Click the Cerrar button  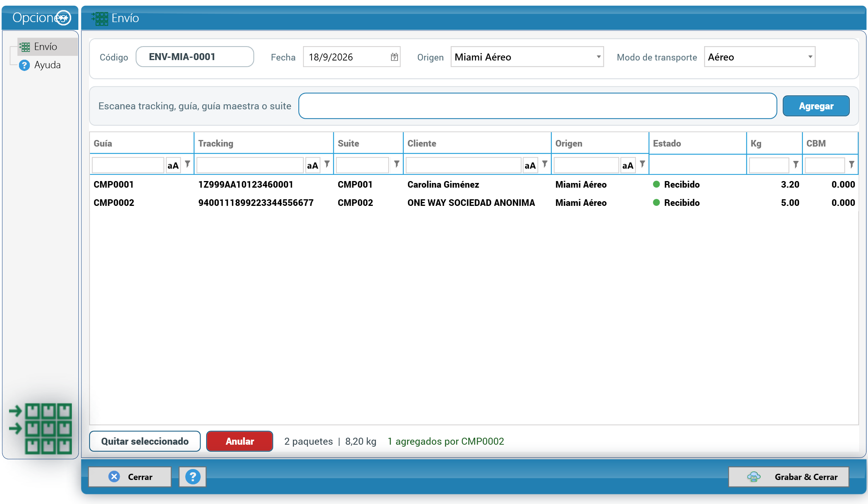click(130, 476)
